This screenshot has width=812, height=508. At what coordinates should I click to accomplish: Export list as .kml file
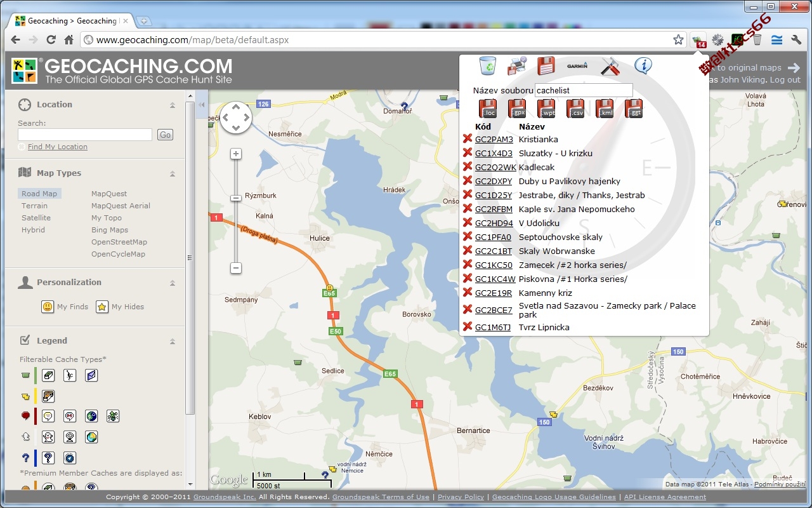coord(605,109)
